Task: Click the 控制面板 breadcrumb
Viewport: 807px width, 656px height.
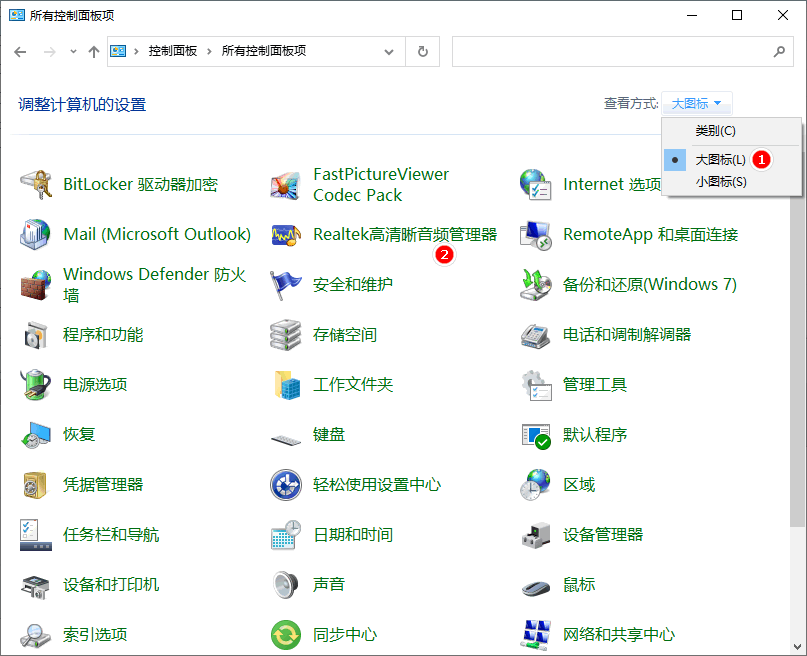Action: tap(172, 51)
